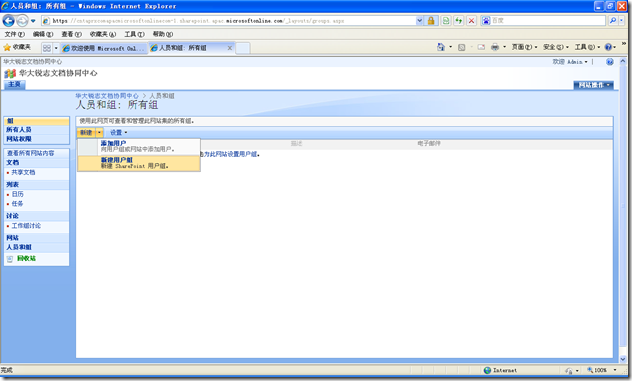Click the browser Forward arrow button
632x381 pixels.
[x=22, y=21]
